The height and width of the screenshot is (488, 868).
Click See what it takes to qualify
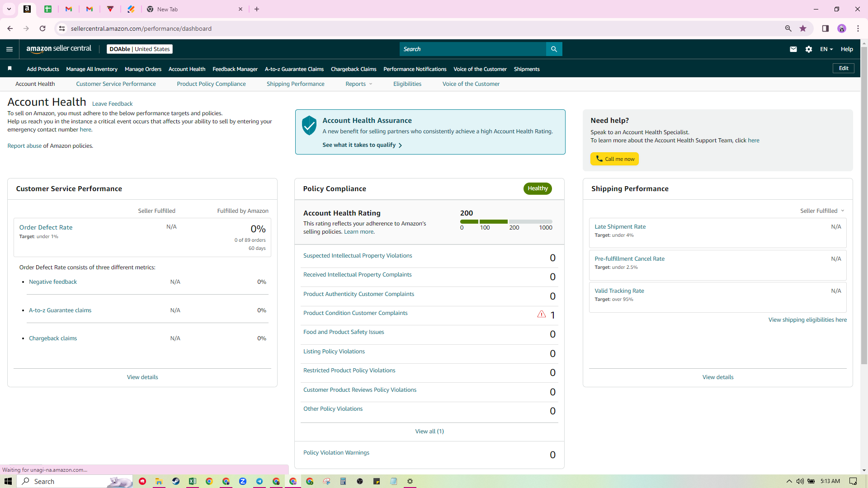[362, 145]
